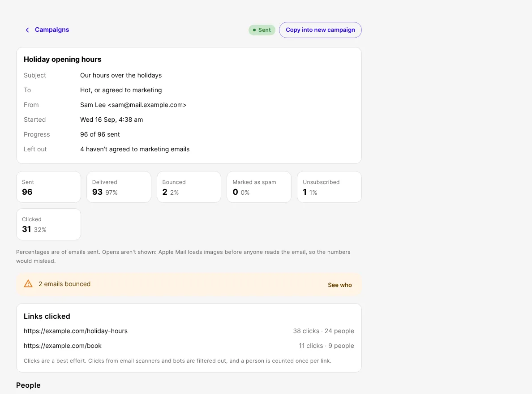Click the '11 clicks · 9 people' count
The width and height of the screenshot is (532, 394).
click(x=326, y=346)
